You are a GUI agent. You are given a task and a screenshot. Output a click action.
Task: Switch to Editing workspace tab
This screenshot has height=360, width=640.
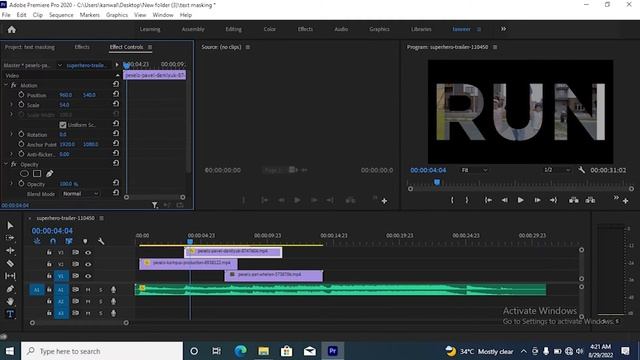pyautogui.click(x=233, y=29)
